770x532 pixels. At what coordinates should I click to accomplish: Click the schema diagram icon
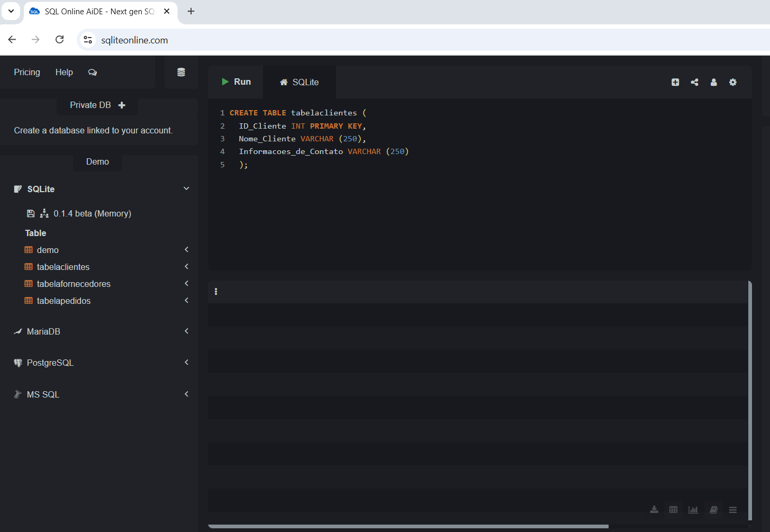click(x=44, y=213)
